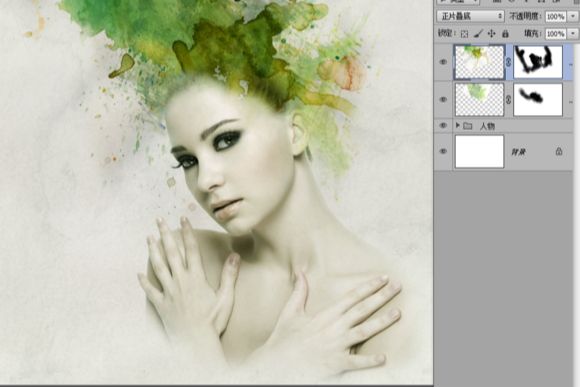Screen dimensions: 580x387
Task: Select the top layer's mask thumbnail
Action: point(538,62)
